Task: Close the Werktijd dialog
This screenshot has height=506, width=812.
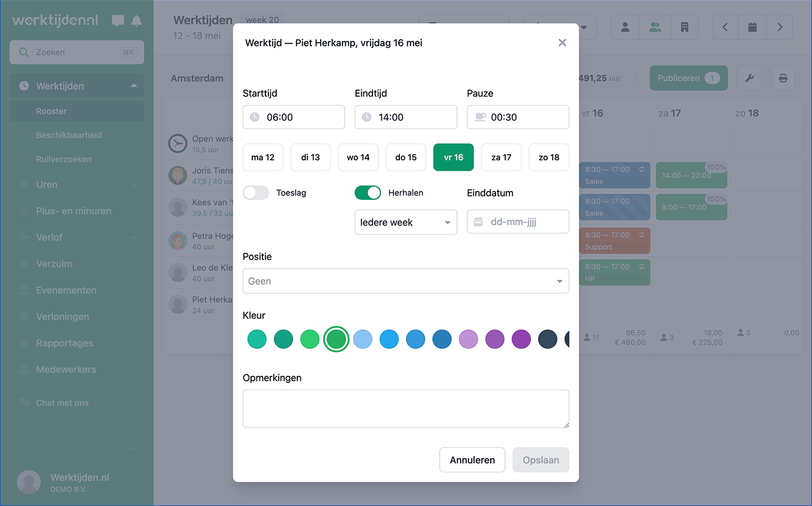Action: 562,43
